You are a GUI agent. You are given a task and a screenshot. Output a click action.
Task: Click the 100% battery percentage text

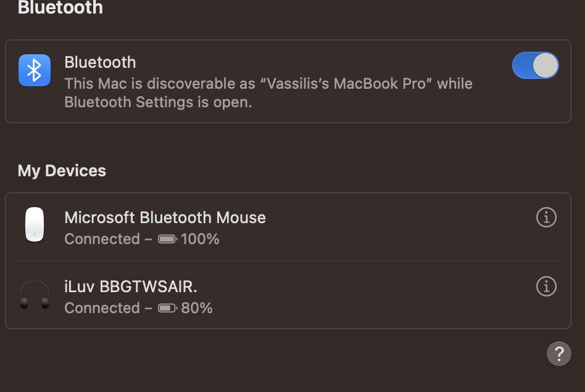pos(201,239)
